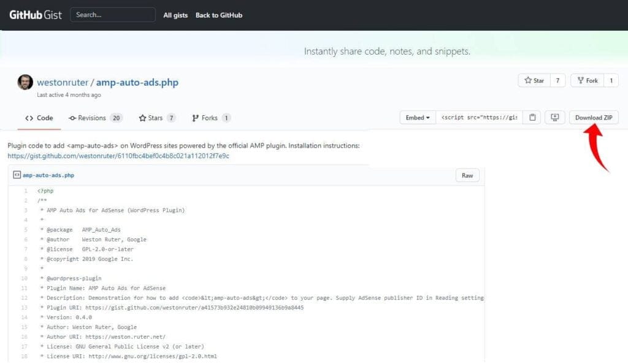
Task: Open All gists link
Action: tap(175, 15)
